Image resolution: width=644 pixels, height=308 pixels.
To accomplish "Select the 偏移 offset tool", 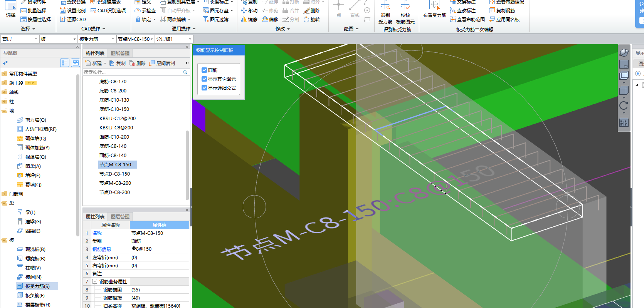I will 270,19.
